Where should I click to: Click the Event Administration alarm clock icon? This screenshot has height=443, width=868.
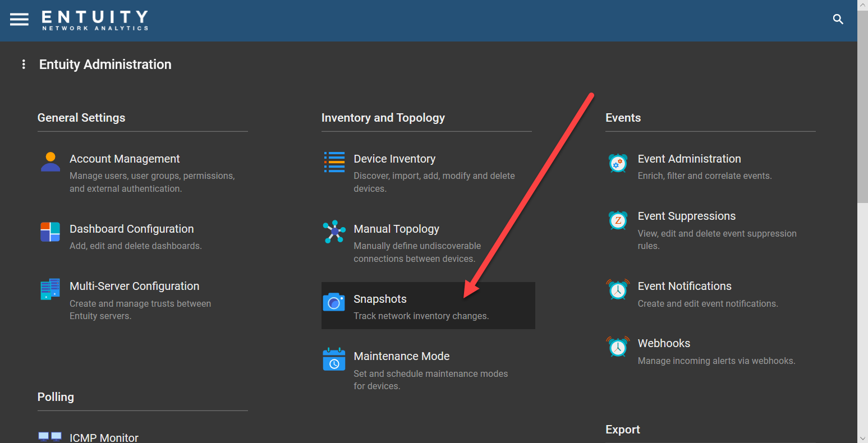618,163
